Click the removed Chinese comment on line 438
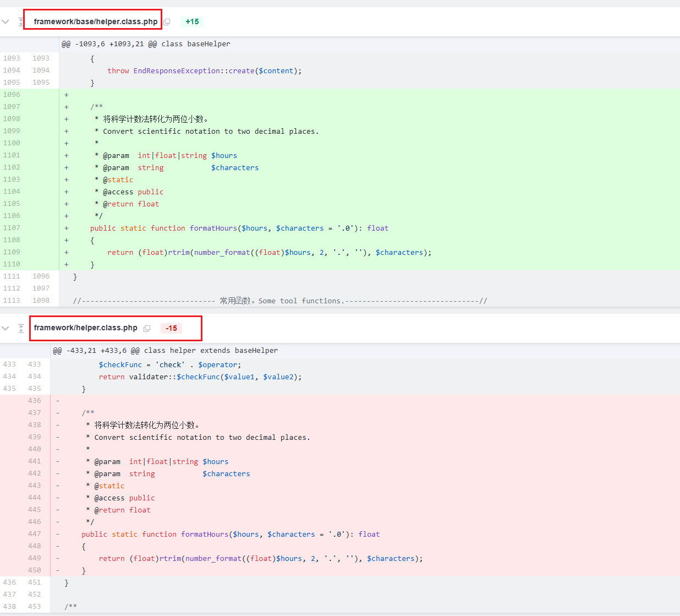This screenshot has width=680, height=616. 142,426
